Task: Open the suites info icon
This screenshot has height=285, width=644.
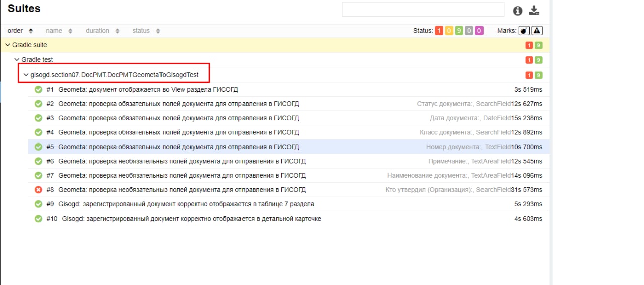Action: (x=518, y=11)
